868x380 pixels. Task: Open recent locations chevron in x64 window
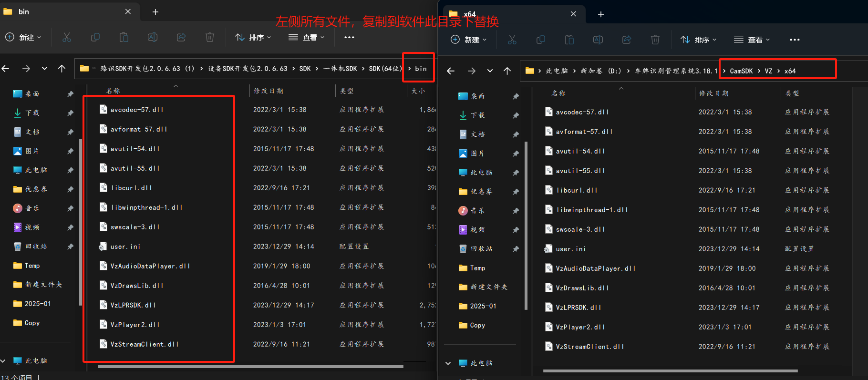click(x=490, y=71)
